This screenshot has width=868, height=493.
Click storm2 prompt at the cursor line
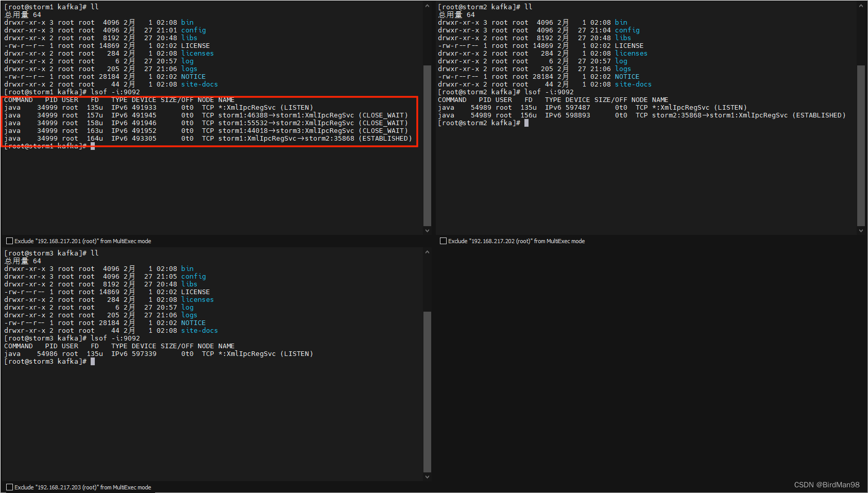[479, 123]
